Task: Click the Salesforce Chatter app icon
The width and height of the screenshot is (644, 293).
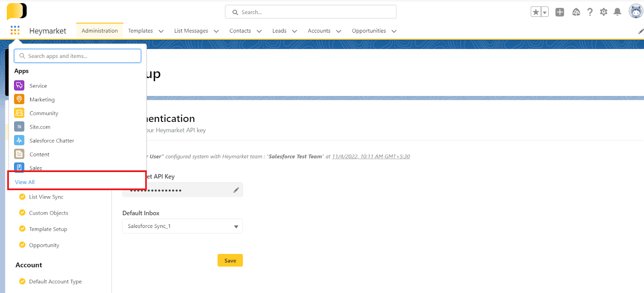Action: pyautogui.click(x=19, y=140)
